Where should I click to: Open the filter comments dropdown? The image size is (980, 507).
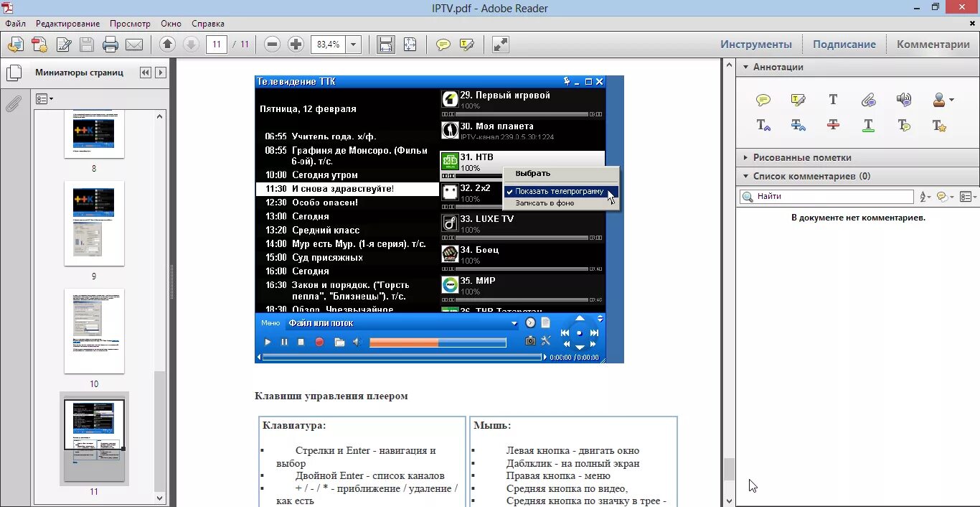[x=946, y=196]
